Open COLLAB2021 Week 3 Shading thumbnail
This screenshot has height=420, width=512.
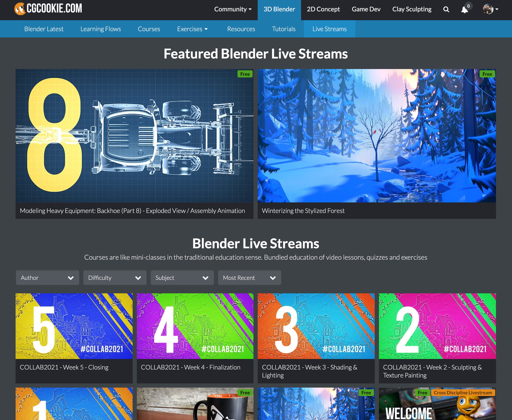[316, 326]
